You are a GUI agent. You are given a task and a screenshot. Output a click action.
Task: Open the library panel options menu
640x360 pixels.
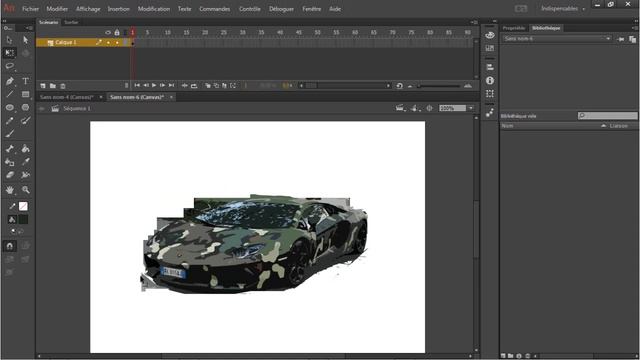[x=635, y=28]
